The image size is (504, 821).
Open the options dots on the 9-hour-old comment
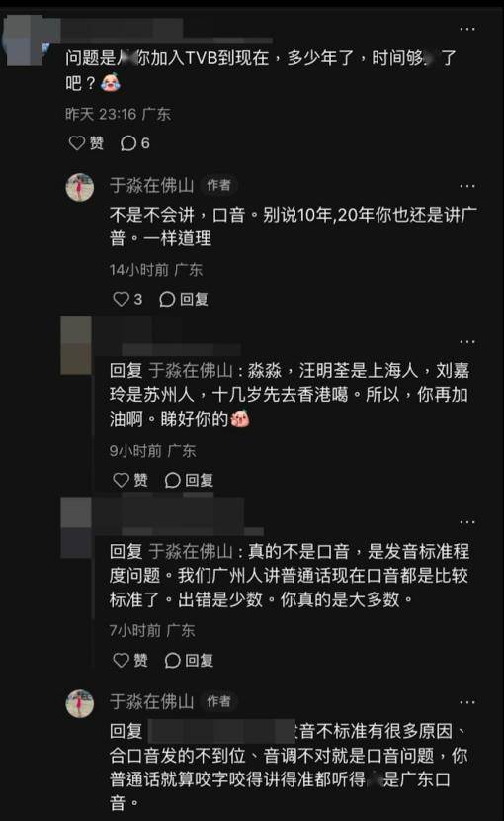pyautogui.click(x=466, y=342)
